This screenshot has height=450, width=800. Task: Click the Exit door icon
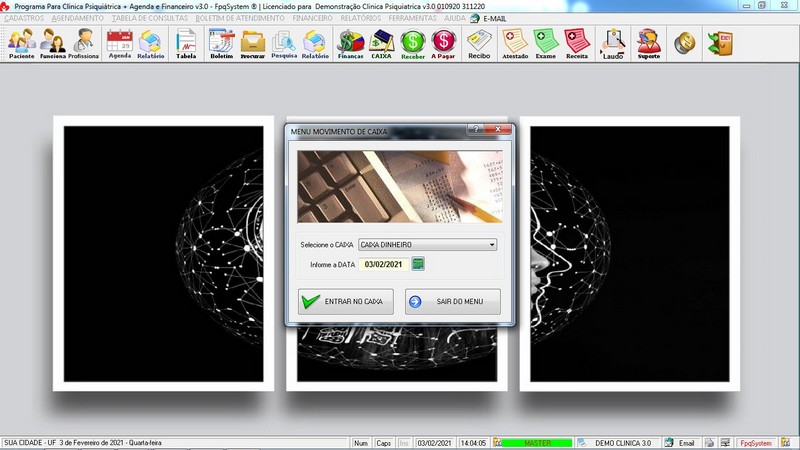click(x=720, y=43)
